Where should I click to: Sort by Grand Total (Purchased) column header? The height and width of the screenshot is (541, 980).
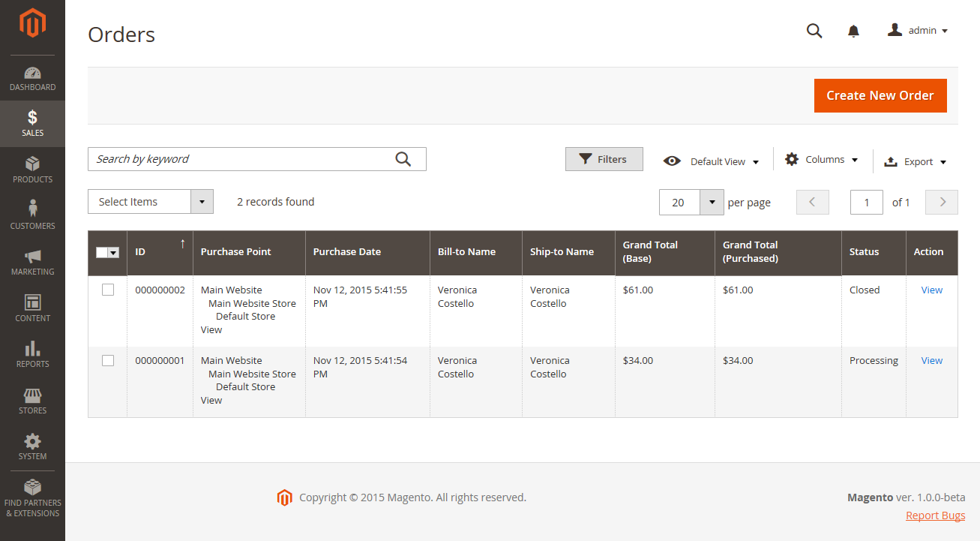click(778, 252)
